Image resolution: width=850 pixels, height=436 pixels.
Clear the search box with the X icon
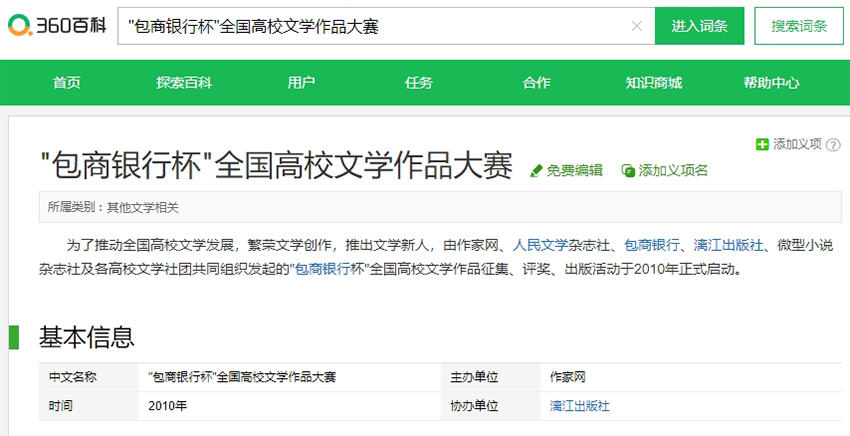click(x=637, y=26)
